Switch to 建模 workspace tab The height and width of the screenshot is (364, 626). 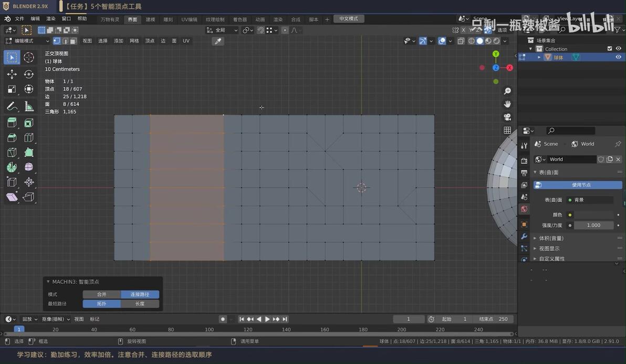click(150, 19)
